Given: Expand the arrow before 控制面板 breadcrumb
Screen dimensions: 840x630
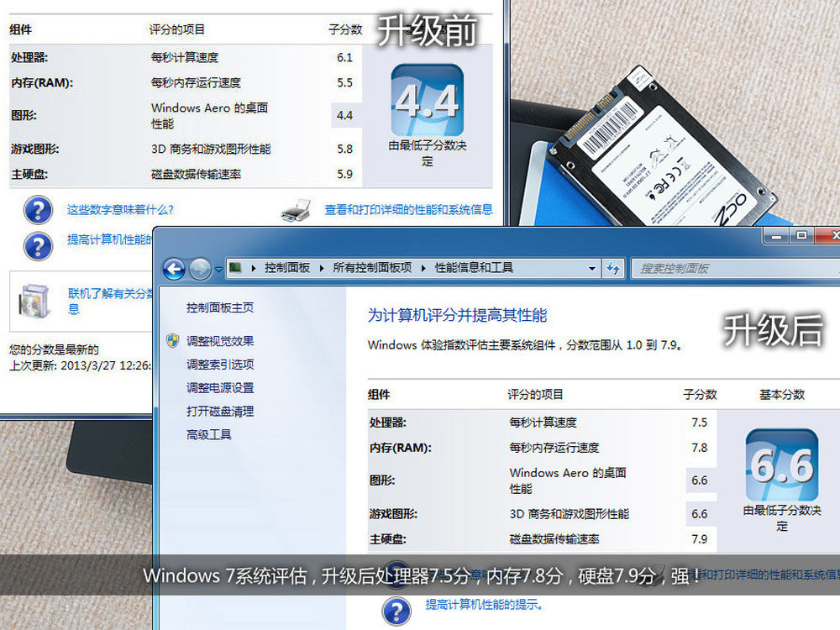Looking at the screenshot, I should 254,268.
